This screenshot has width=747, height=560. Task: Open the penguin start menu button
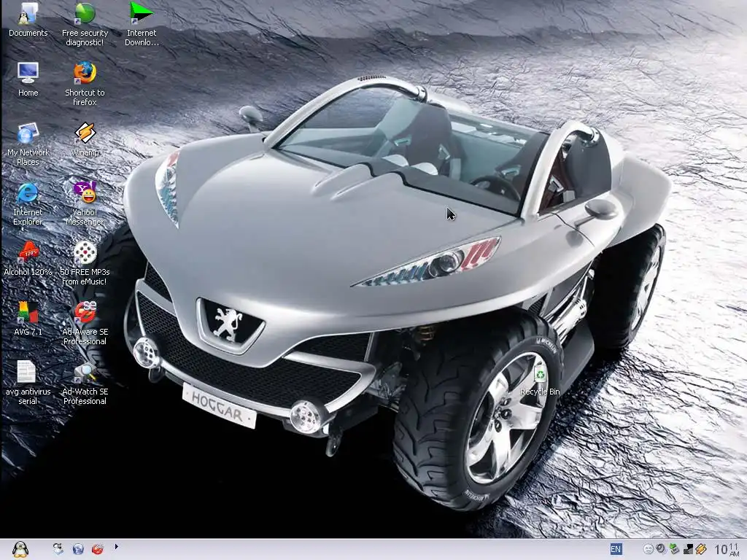pos(20,550)
